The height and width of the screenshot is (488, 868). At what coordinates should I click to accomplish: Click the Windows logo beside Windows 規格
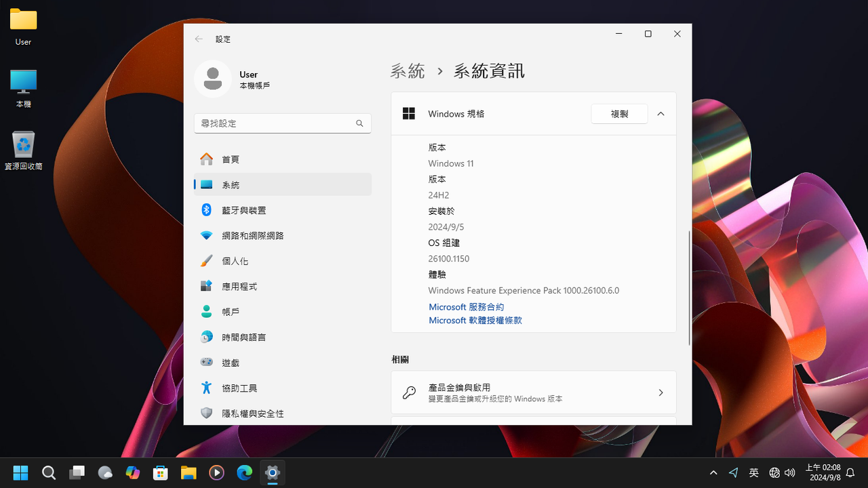(x=409, y=114)
